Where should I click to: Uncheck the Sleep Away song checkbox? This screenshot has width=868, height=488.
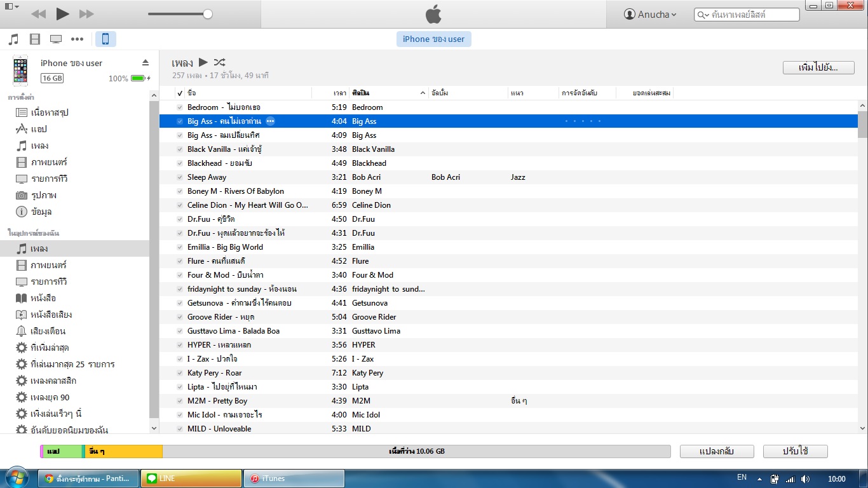pos(180,177)
